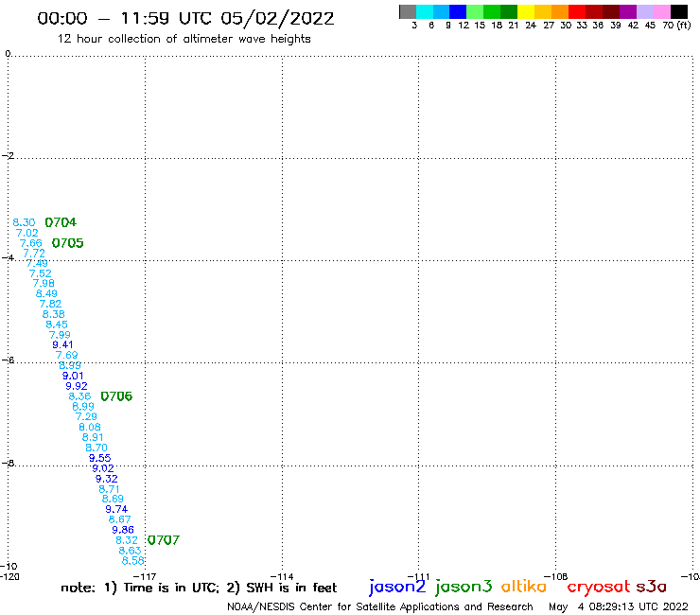This screenshot has width=700, height=615.
Task: Click the chart title with the UTC date
Action: click(x=185, y=18)
